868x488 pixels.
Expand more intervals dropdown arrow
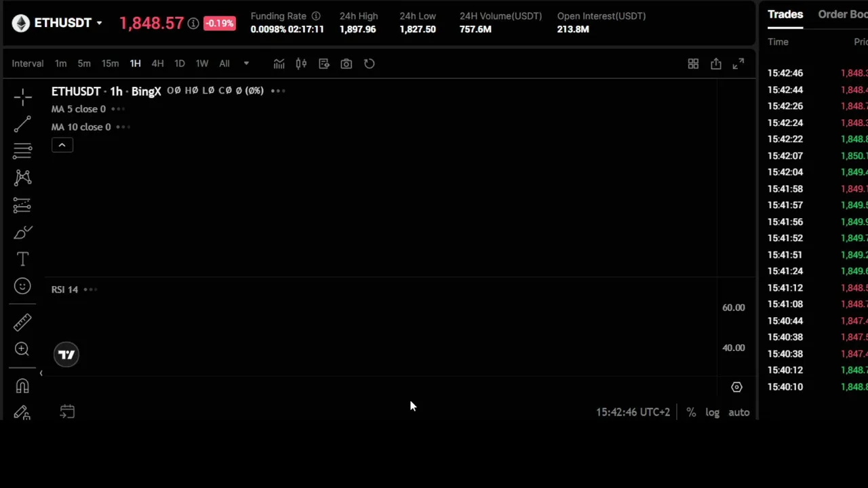[x=246, y=64]
